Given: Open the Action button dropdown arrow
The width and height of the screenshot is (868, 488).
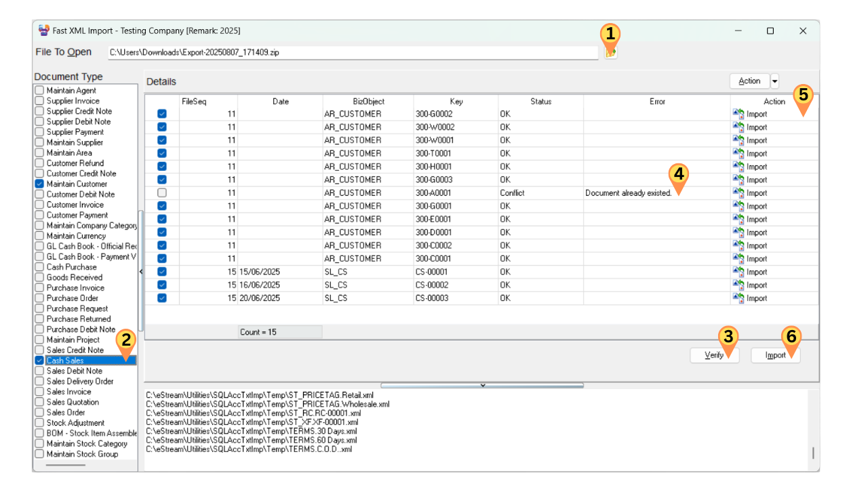Looking at the screenshot, I should 774,81.
